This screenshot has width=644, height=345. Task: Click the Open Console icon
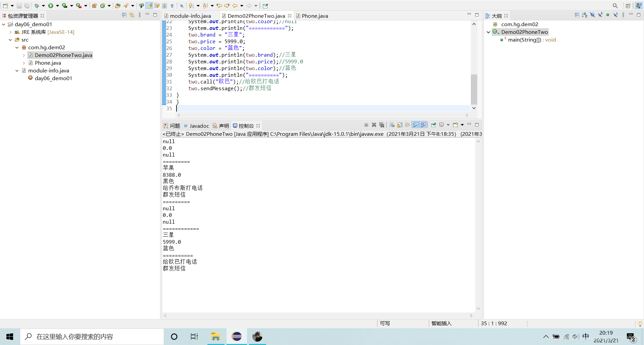click(455, 125)
